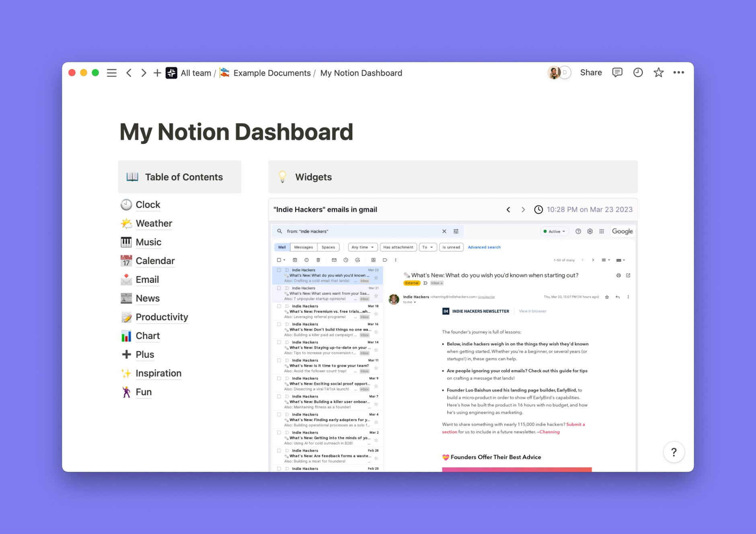Tick the checkbox of the Mar 21 email
756x534 pixels.
pyautogui.click(x=279, y=288)
